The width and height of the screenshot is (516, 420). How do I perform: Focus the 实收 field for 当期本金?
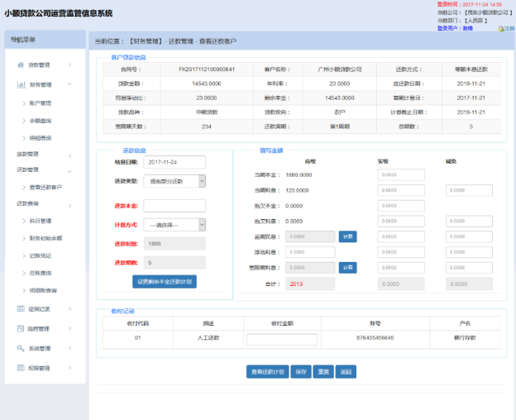click(x=401, y=174)
